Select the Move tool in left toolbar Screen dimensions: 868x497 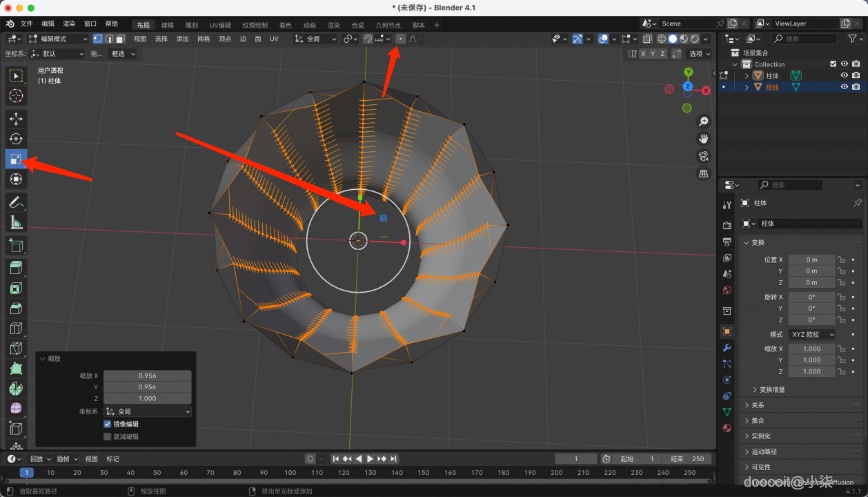point(16,119)
